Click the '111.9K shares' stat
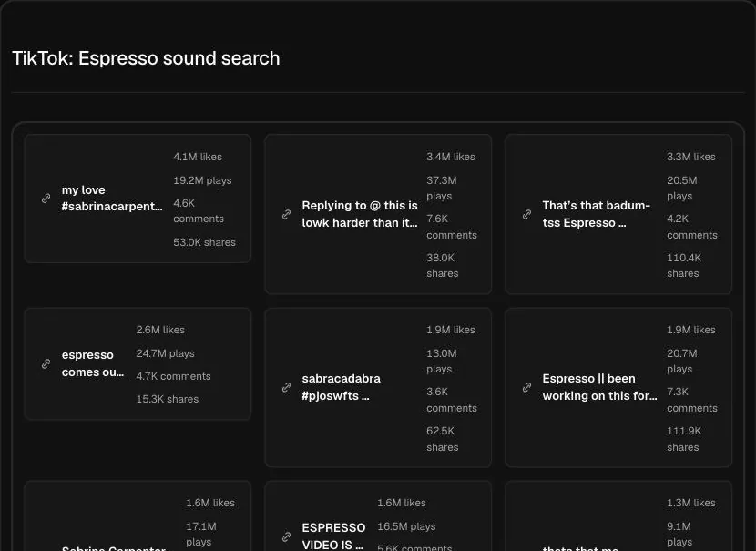This screenshot has width=756, height=551. click(x=684, y=439)
